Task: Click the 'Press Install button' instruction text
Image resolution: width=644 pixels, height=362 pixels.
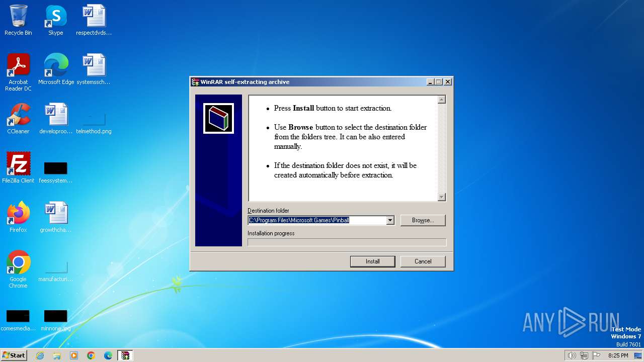Action: point(333,108)
